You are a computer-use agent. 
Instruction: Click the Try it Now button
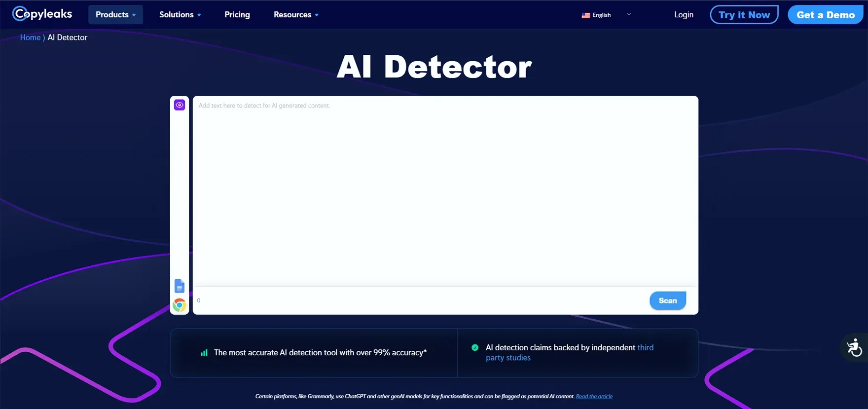click(x=744, y=15)
